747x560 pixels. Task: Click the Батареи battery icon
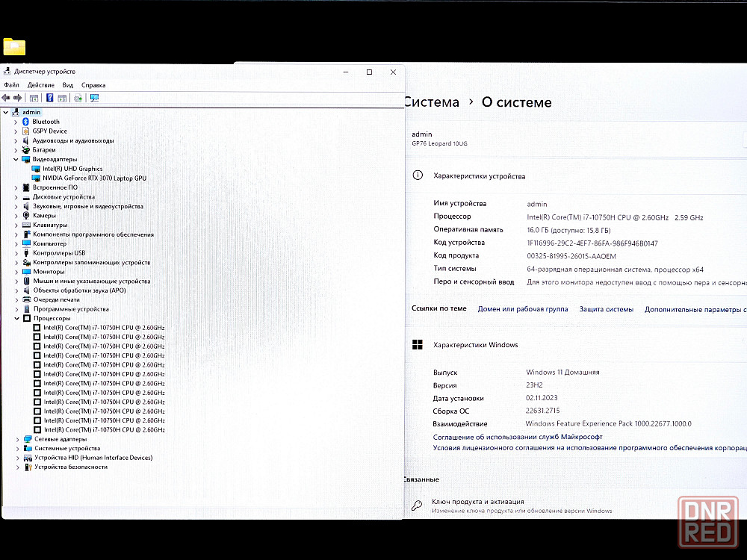[x=25, y=150]
